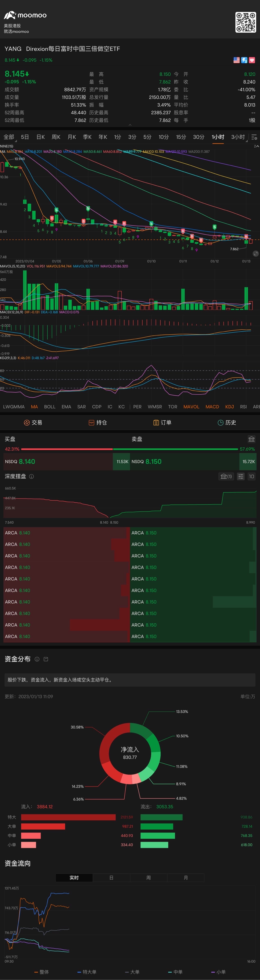Image resolution: width=260 pixels, height=980 pixels.
Task: Toggle the MACD indicator
Action: 212,407
